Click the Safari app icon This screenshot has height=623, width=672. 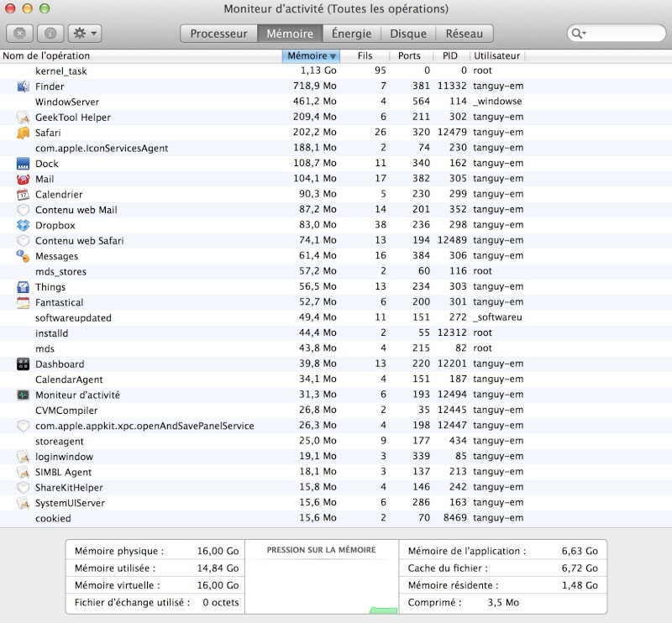pos(24,133)
